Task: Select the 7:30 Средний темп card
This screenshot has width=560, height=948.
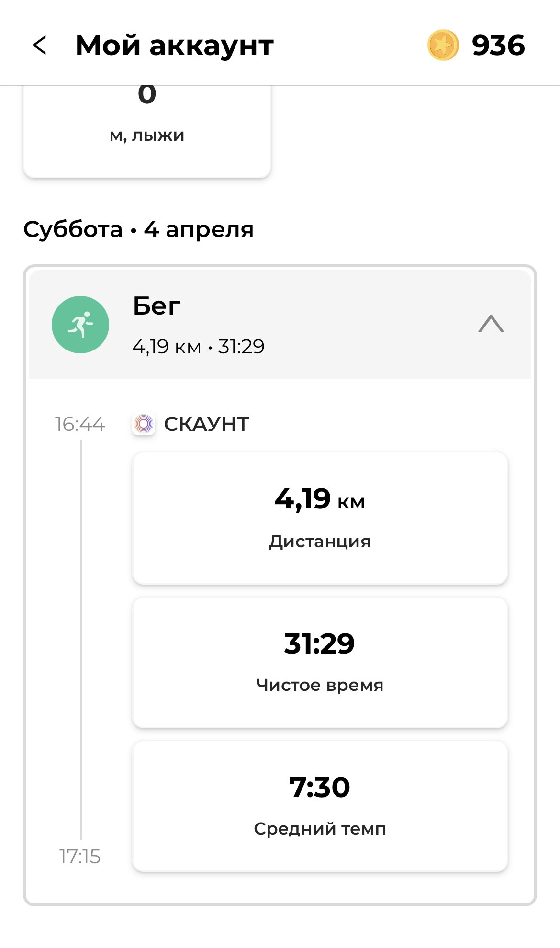Action: [320, 806]
